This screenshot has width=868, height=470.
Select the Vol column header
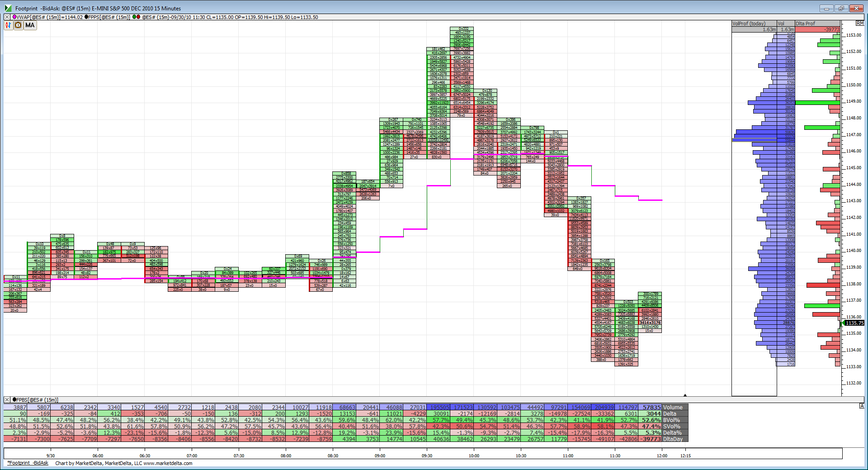pos(786,24)
